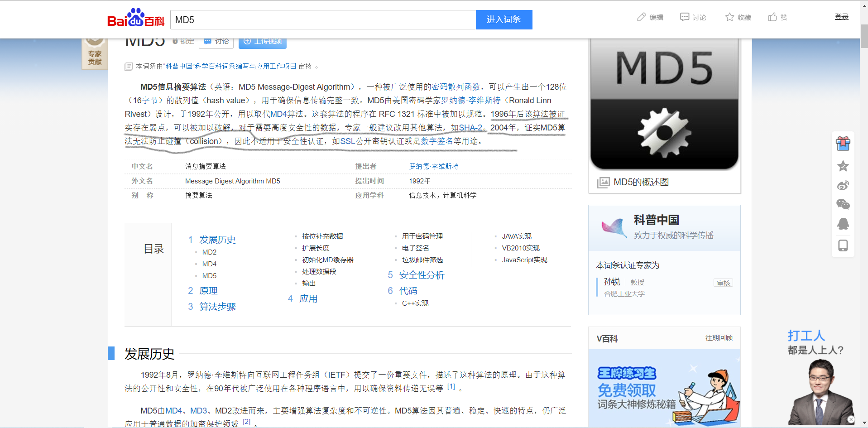
Task: Go to 电子签名 in contents
Action: 416,248
